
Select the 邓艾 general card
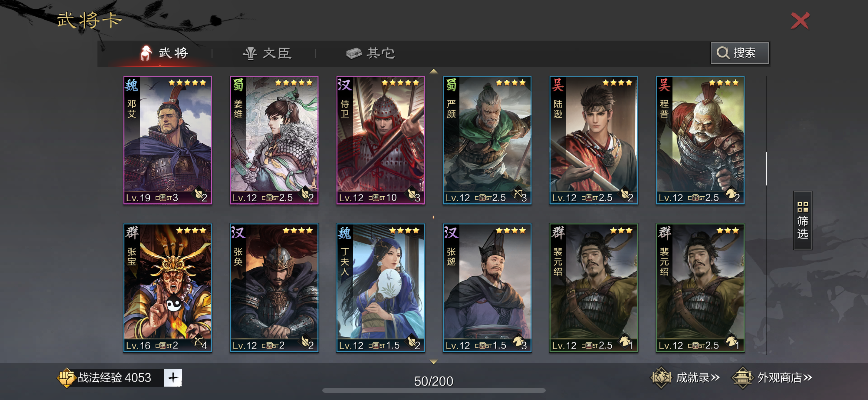coord(167,140)
